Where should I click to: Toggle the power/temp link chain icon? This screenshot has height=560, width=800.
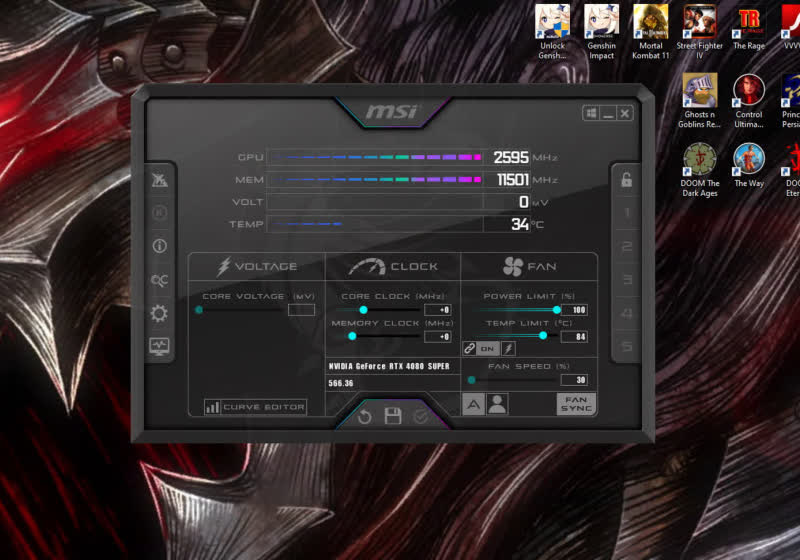(469, 348)
